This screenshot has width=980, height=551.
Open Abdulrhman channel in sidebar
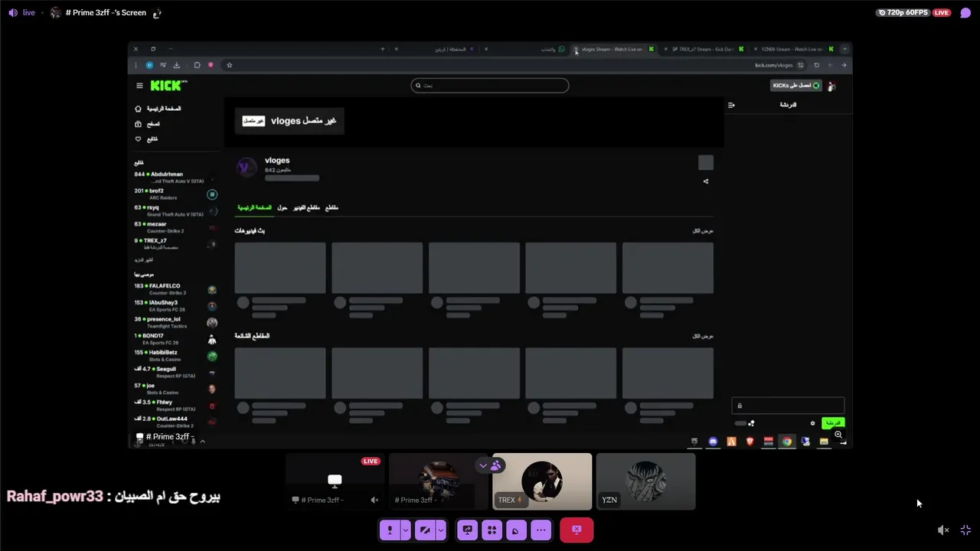(175, 177)
